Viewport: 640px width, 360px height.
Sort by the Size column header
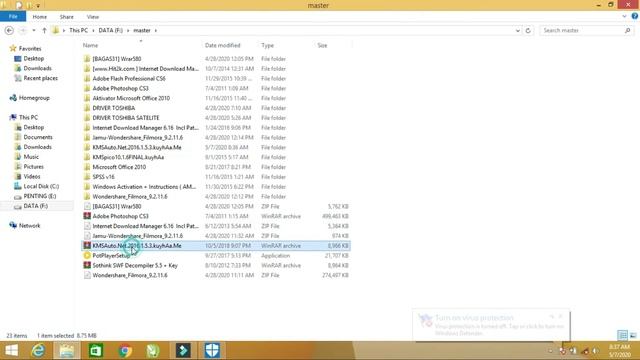coord(322,45)
